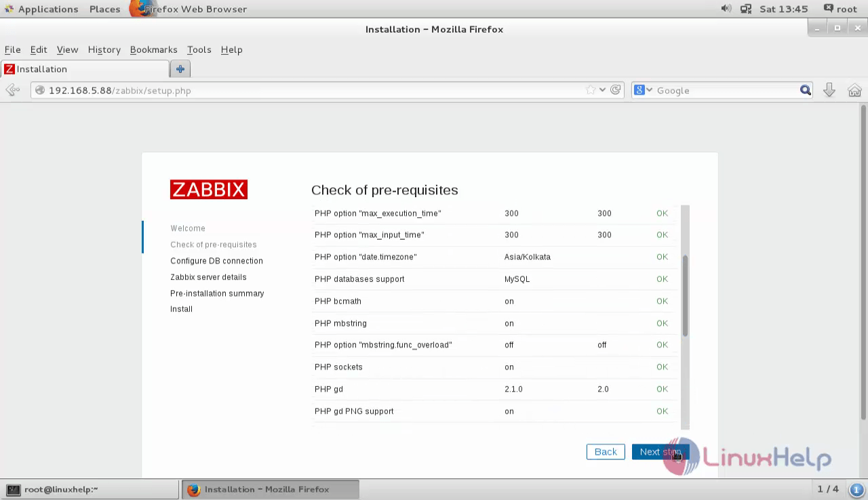Switch to root@linuxhelp terminal taskbar entry
Screen dimensions: 868x500
point(90,489)
